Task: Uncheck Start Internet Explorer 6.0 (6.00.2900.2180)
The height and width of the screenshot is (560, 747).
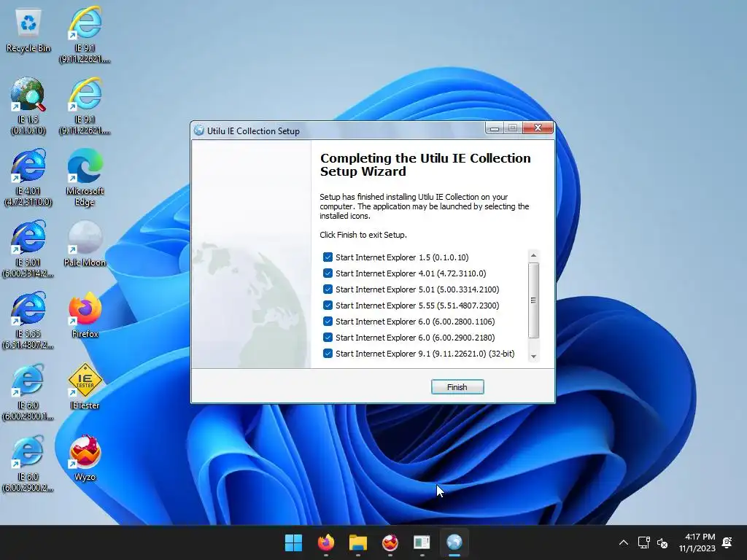Action: pos(328,337)
